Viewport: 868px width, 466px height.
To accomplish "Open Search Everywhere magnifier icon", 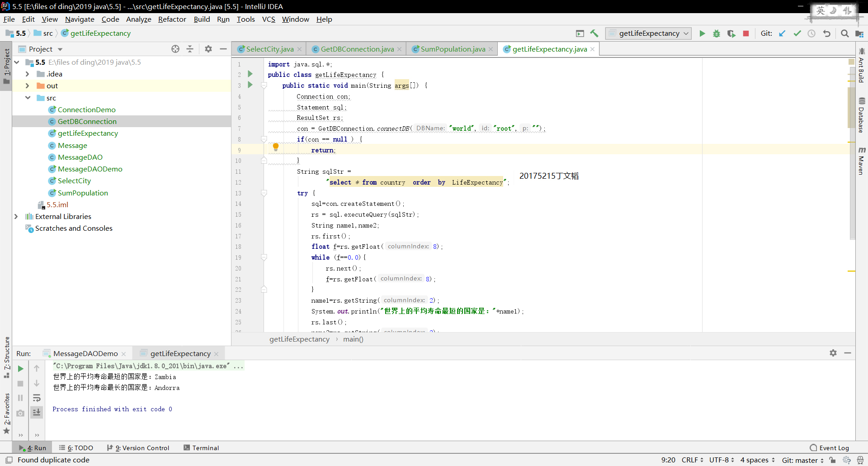I will 844,33.
